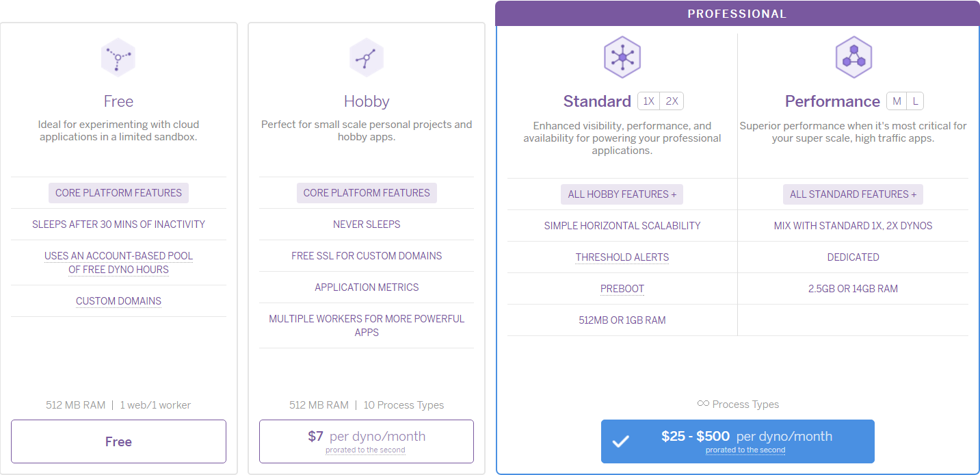
Task: Select the $25 - $500 Professional plan button
Action: (x=737, y=441)
